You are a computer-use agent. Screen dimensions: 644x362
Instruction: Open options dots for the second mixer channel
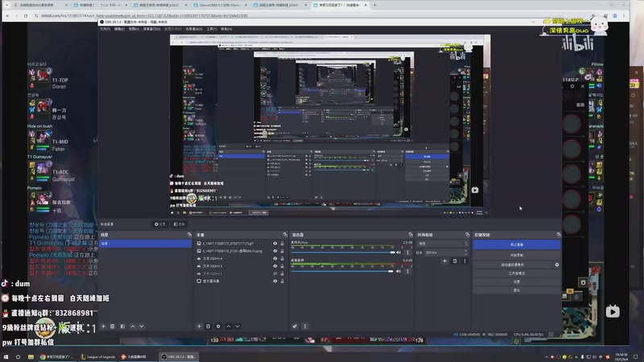coord(407,271)
